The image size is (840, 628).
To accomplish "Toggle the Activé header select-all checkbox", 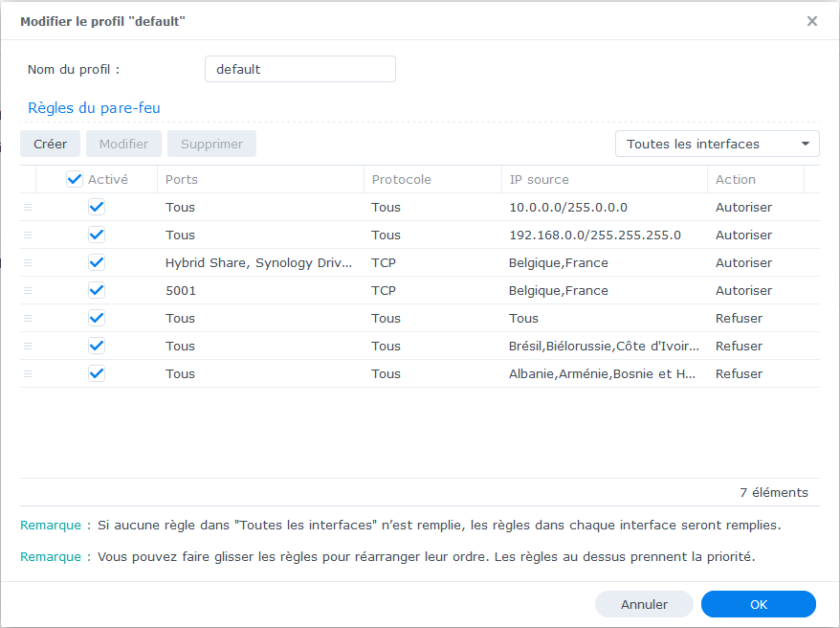I will (75, 179).
